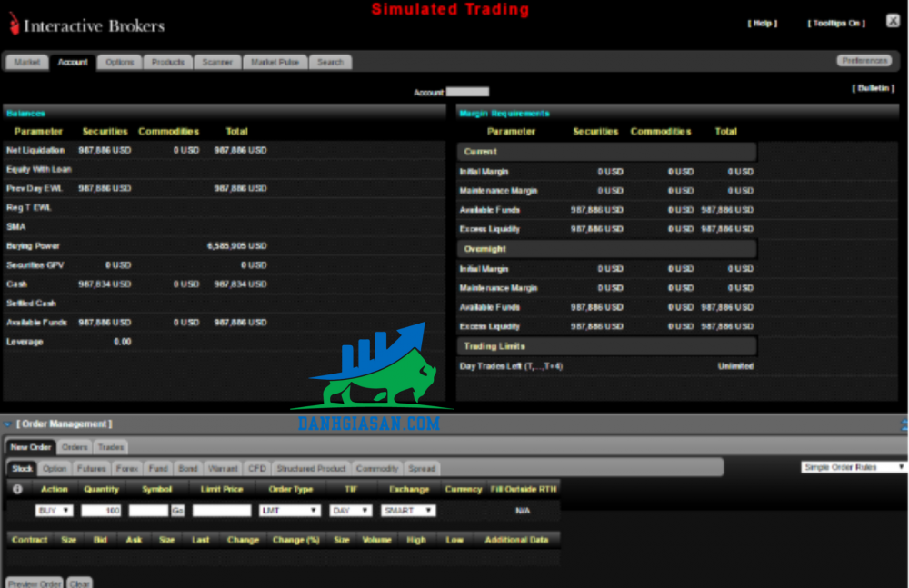Click the Preview Order button
Viewport: 909px width, 588px height.
coord(33,583)
